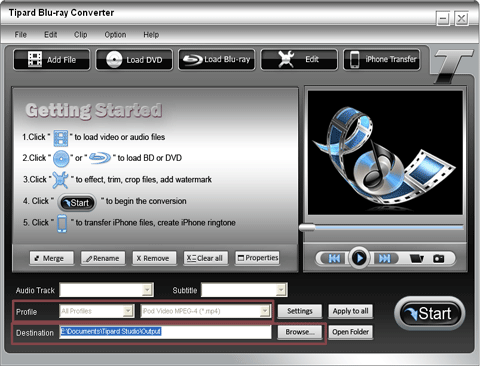The width and height of the screenshot is (480, 366).
Task: Play the preview video
Action: tap(359, 258)
